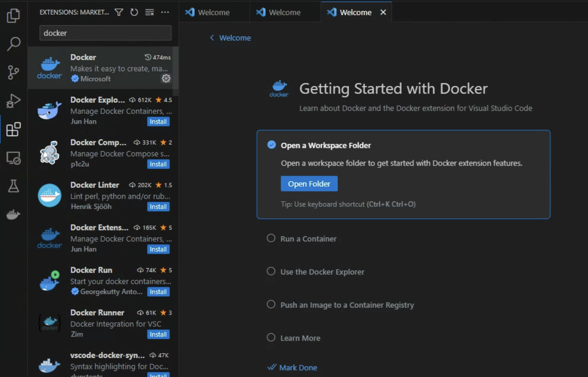This screenshot has height=377, width=588.
Task: Click the Welcome breadcrumb link
Action: click(x=235, y=38)
